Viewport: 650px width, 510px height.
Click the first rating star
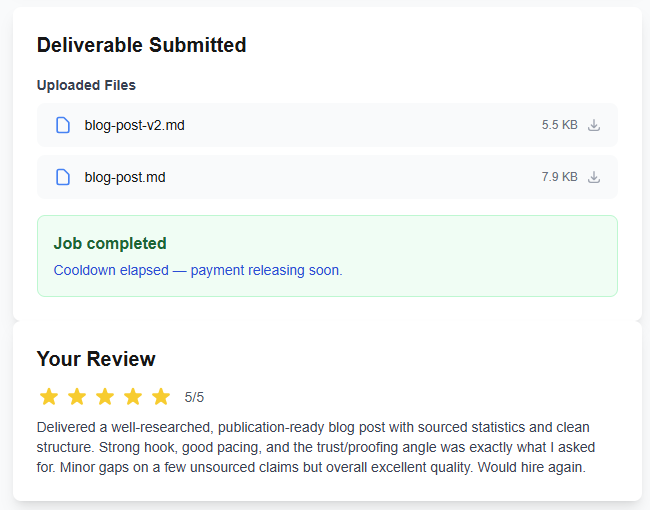coord(49,396)
